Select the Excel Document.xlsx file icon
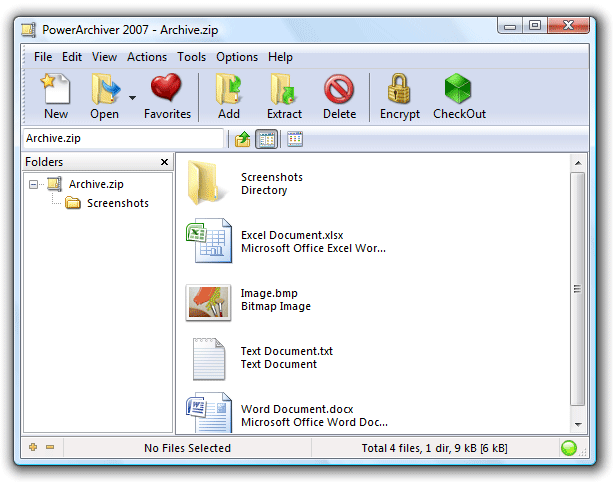The height and width of the screenshot is (482, 613). (x=209, y=240)
